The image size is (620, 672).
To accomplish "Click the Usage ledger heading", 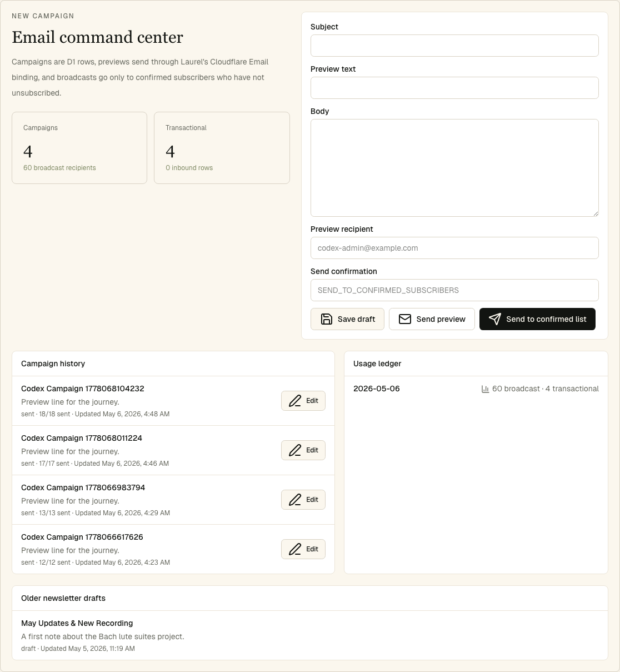I will click(377, 364).
